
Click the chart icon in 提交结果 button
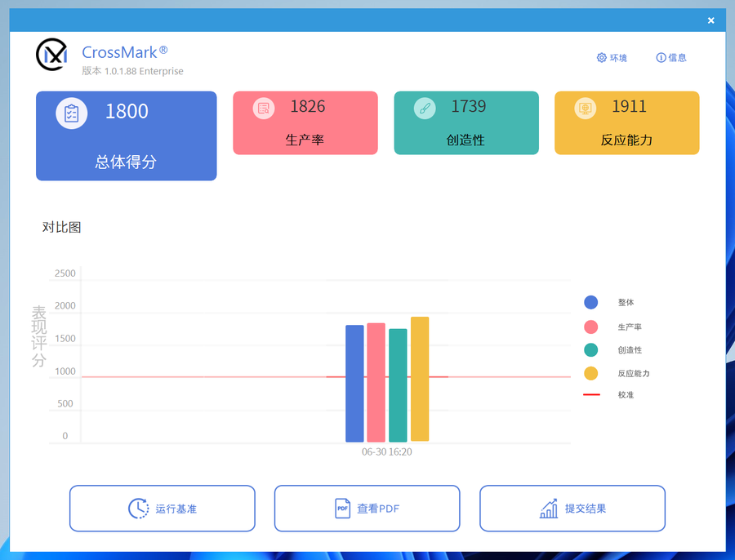[549, 509]
